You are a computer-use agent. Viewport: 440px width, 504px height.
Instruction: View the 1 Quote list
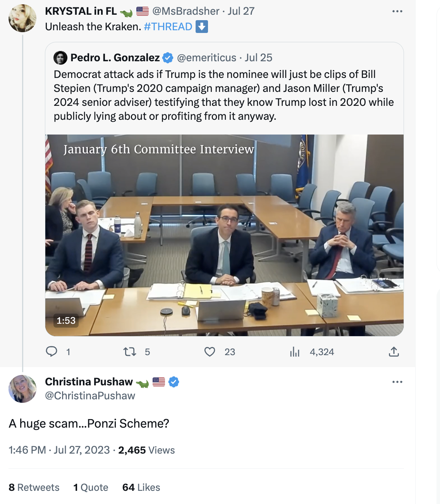coord(91,487)
